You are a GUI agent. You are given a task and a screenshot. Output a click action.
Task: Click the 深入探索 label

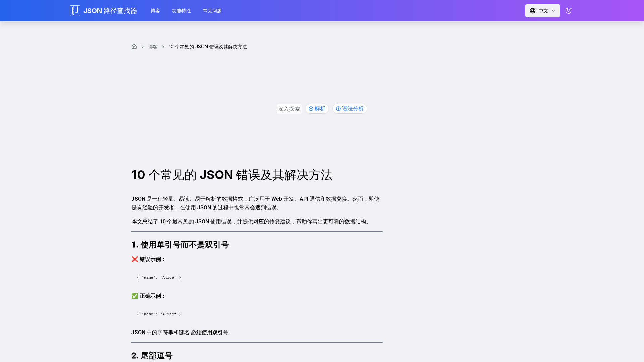pos(289,109)
